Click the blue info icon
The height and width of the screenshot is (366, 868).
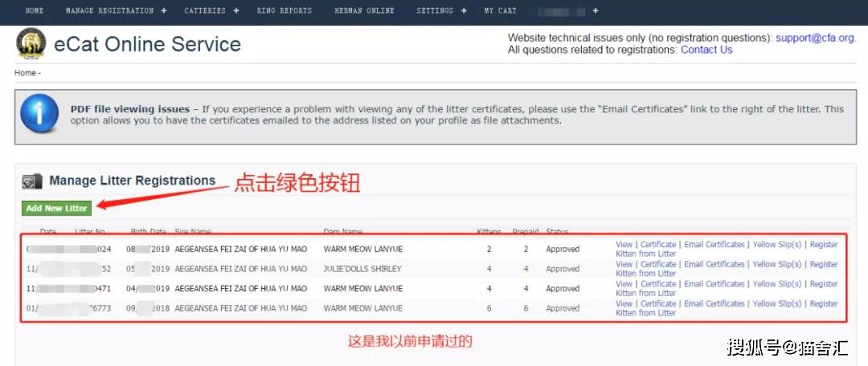(39, 113)
